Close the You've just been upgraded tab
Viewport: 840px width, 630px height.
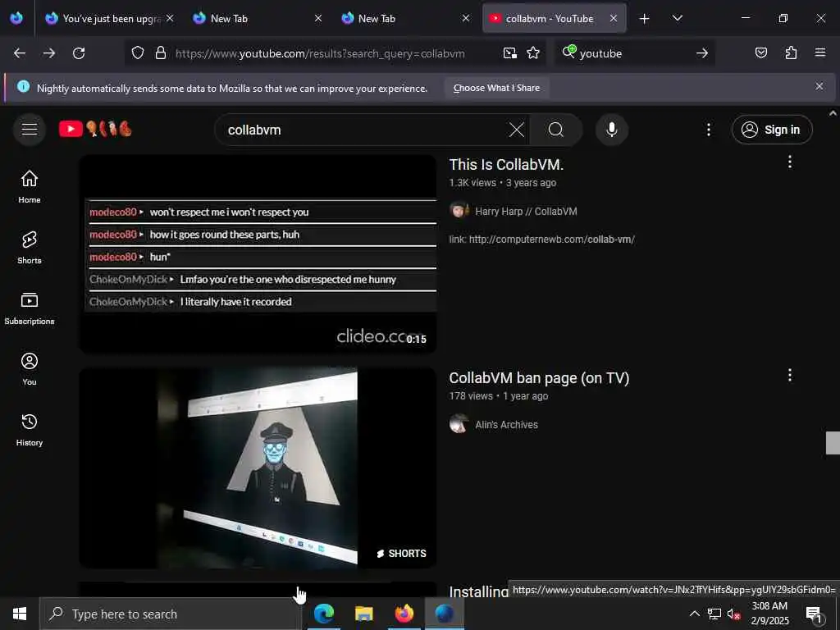tap(170, 18)
